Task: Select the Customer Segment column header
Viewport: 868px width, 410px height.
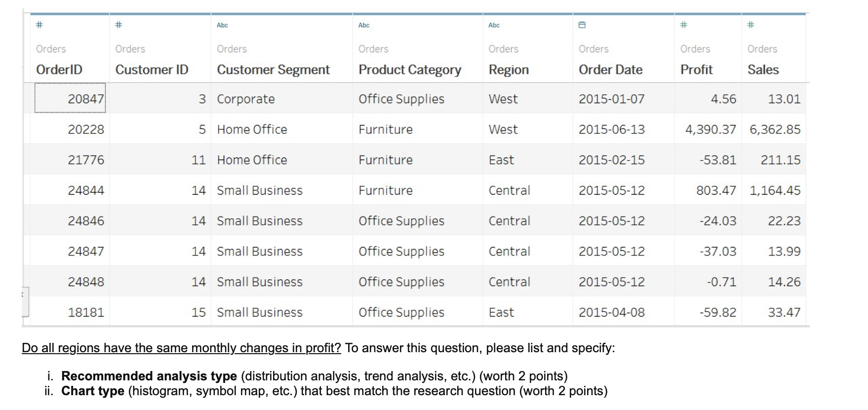Action: 273,70
